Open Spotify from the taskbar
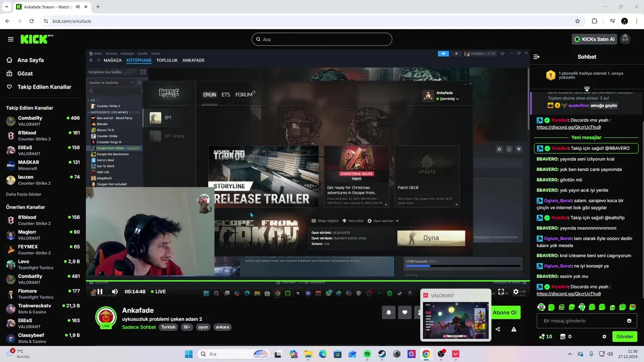The height and width of the screenshot is (362, 644). 367,354
